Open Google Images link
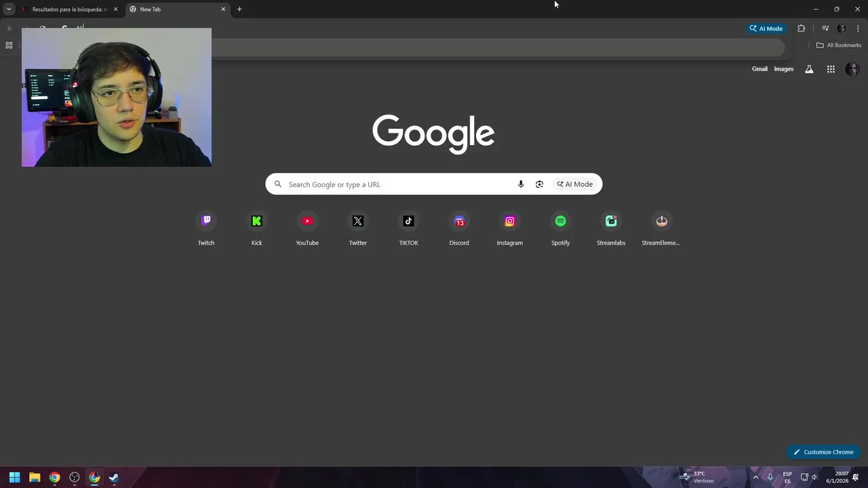868x488 pixels. (x=784, y=69)
